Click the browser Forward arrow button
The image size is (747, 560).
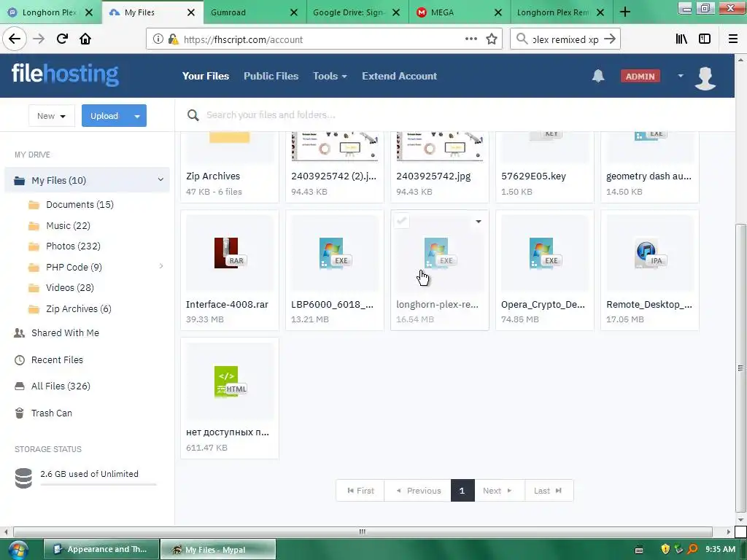point(39,39)
